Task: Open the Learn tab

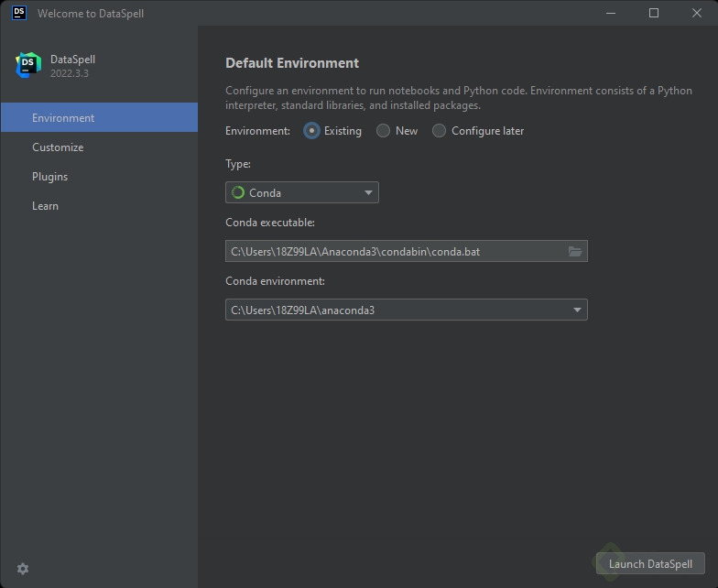Action: tap(99, 205)
